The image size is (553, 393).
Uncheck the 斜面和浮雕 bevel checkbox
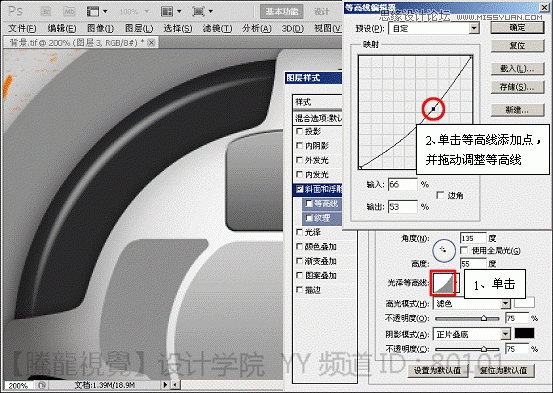(x=299, y=189)
